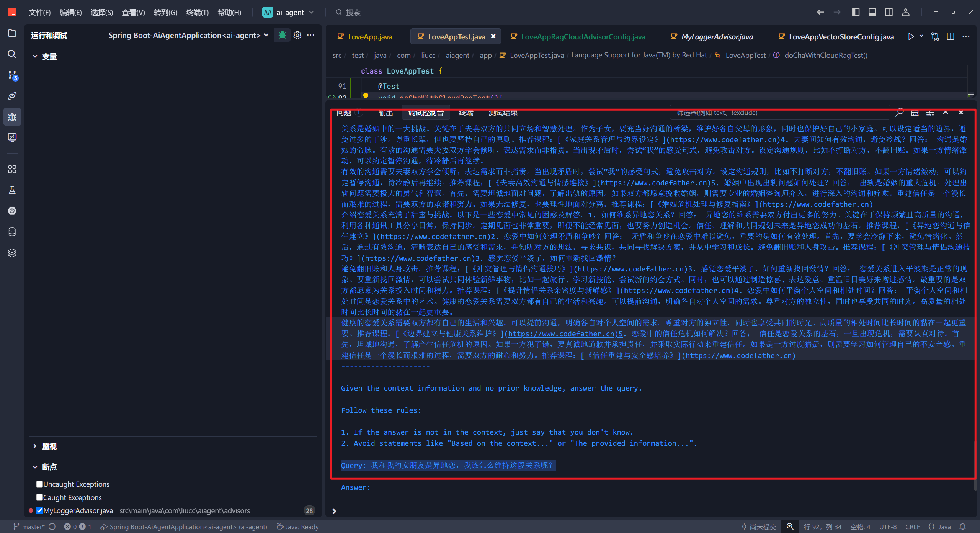Enable the Uncaught Exceptions breakpoint checkbox
Image resolution: width=980 pixels, height=533 pixels.
coord(39,484)
